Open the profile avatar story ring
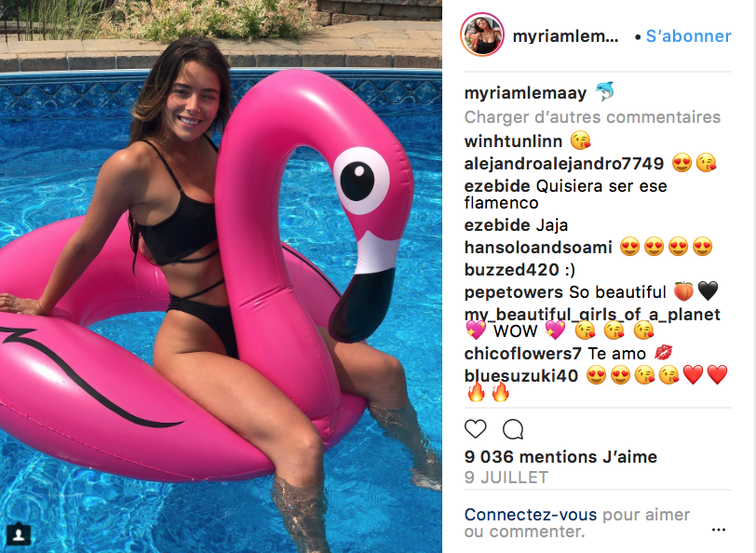This screenshot has height=553, width=756. [x=482, y=35]
